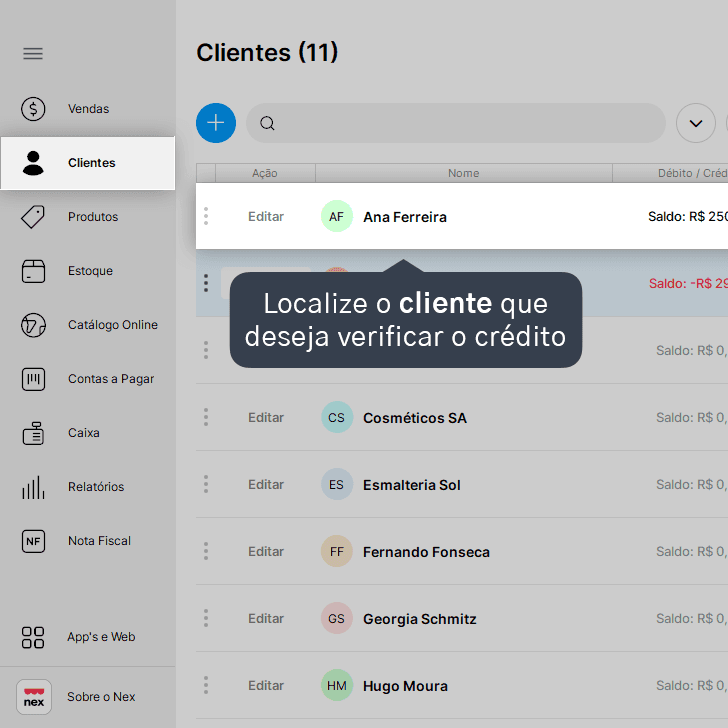The height and width of the screenshot is (728, 728).
Task: Open Catálogo Online menu item
Action: coord(88,325)
